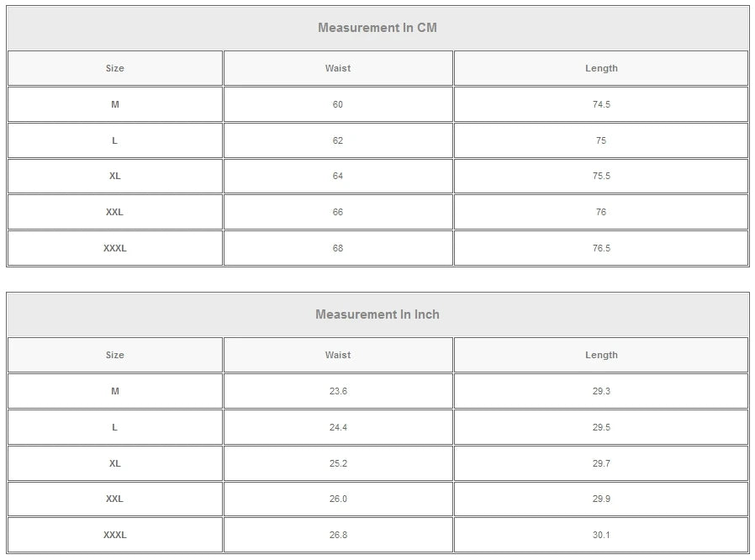This screenshot has width=755, height=560.
Task: Click the length value 74.5 cell
Action: 601,104
